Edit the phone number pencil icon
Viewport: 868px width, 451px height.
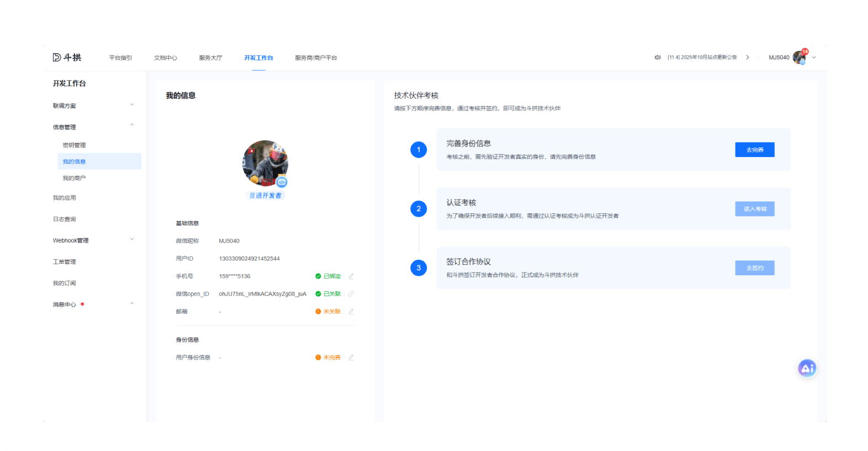coord(351,276)
